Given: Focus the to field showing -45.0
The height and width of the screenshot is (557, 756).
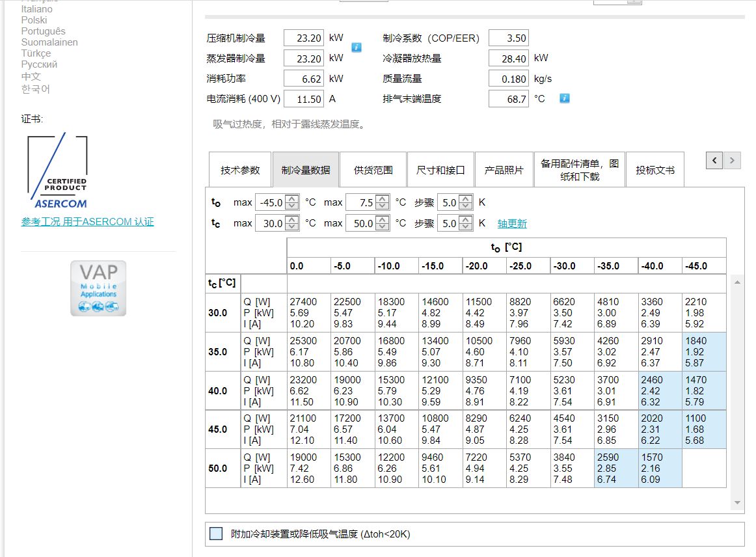Looking at the screenshot, I should (271, 202).
